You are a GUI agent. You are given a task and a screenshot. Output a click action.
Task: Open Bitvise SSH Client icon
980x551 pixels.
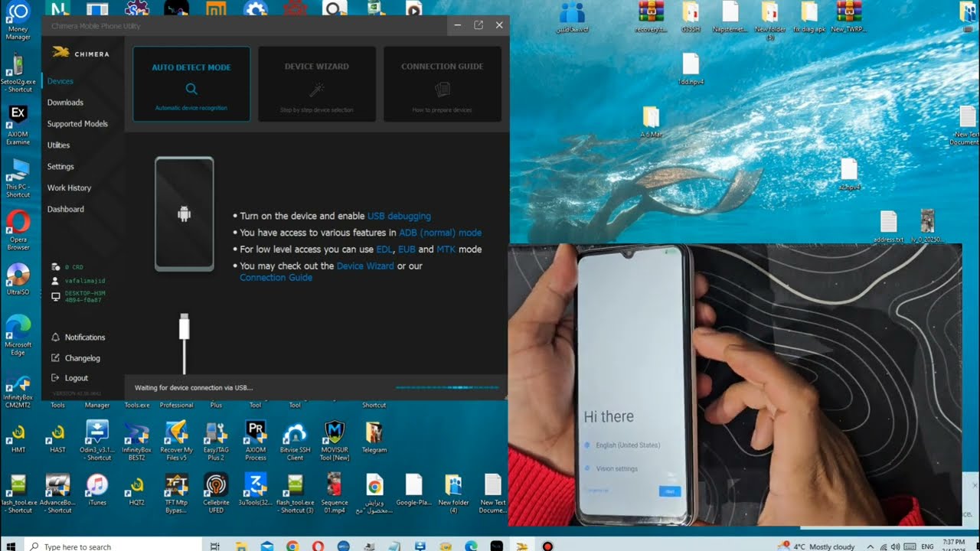(296, 440)
